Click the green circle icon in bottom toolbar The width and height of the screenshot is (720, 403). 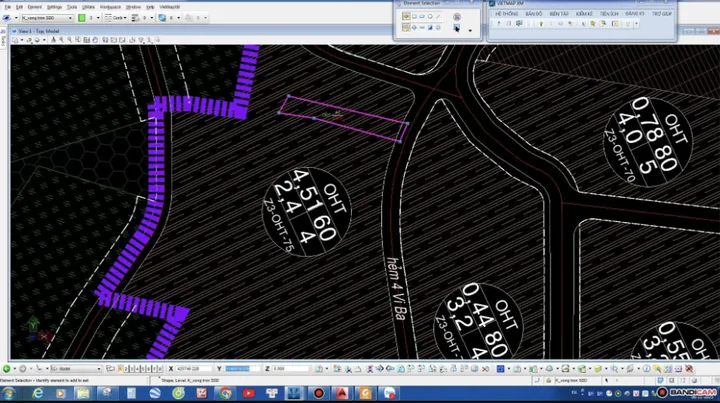[6, 369]
